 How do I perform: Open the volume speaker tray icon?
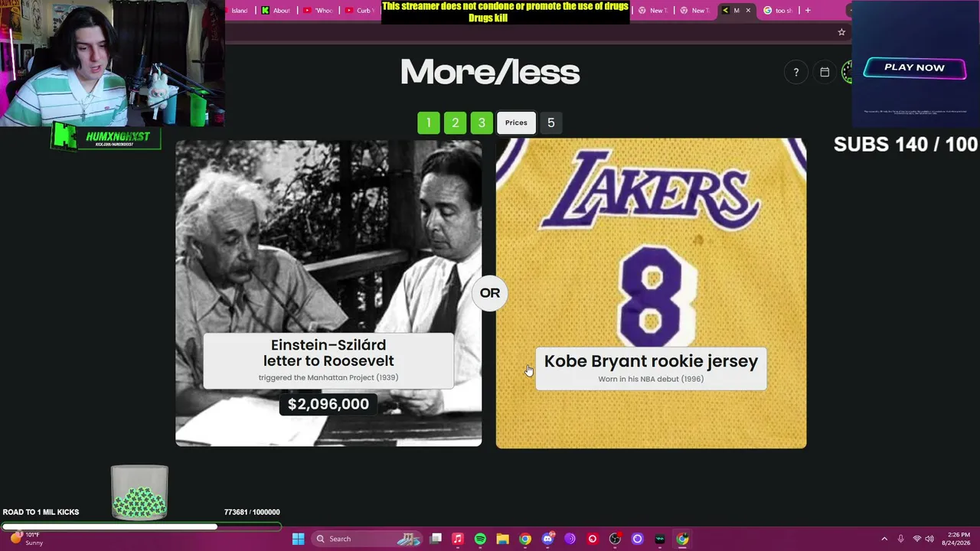[929, 539]
